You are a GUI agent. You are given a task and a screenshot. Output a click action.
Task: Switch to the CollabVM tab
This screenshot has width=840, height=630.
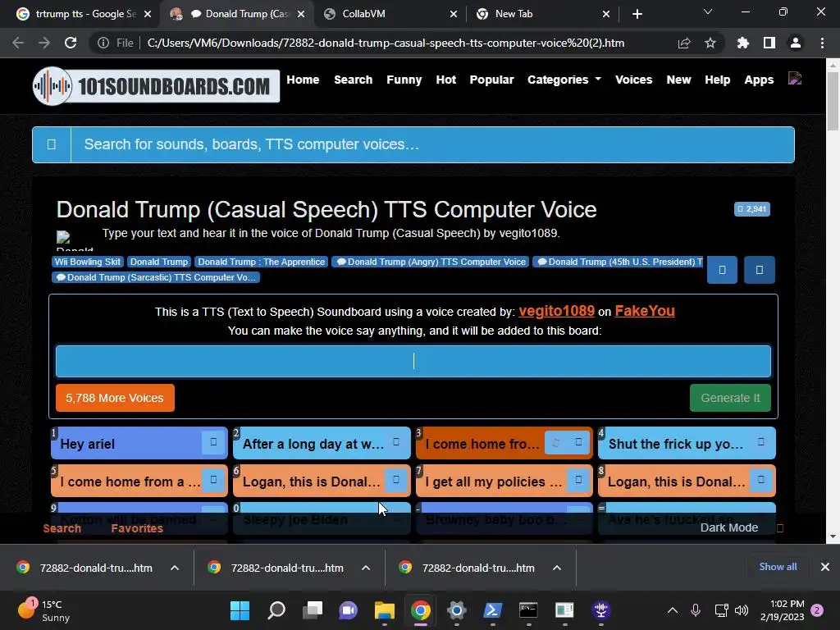pyautogui.click(x=391, y=14)
